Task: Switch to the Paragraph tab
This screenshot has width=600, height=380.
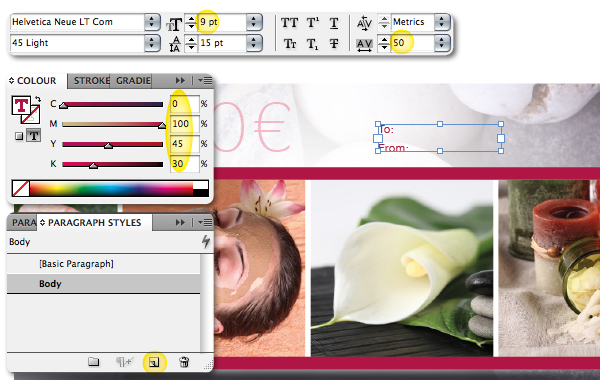Action: click(x=22, y=222)
